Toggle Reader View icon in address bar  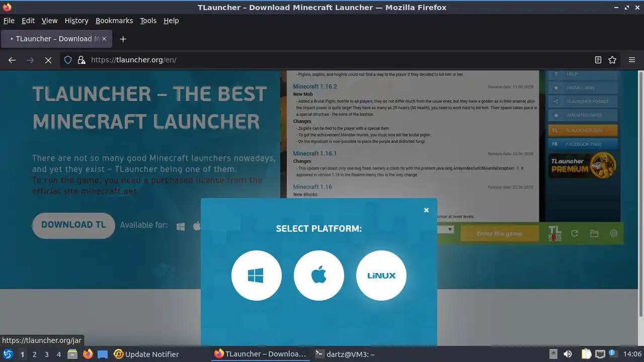tap(598, 60)
